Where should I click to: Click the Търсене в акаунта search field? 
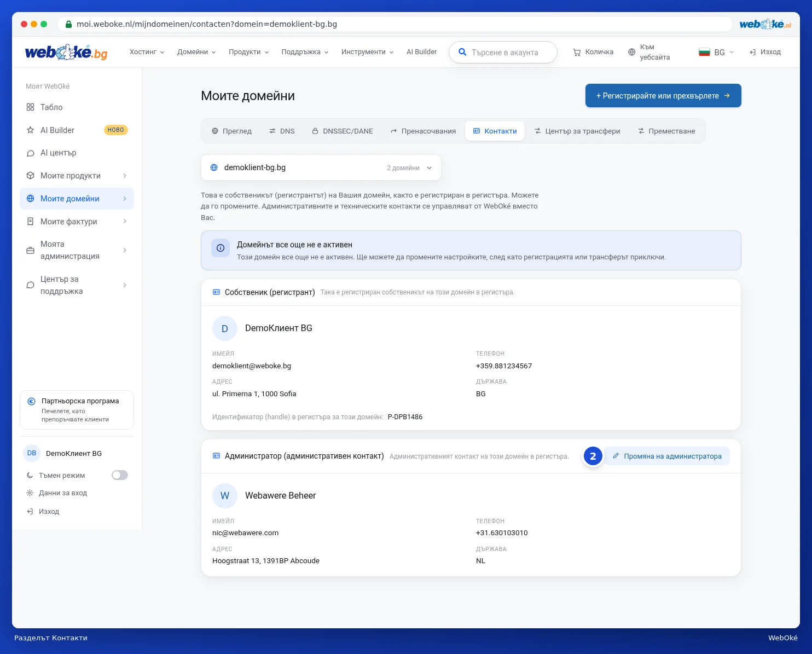503,52
